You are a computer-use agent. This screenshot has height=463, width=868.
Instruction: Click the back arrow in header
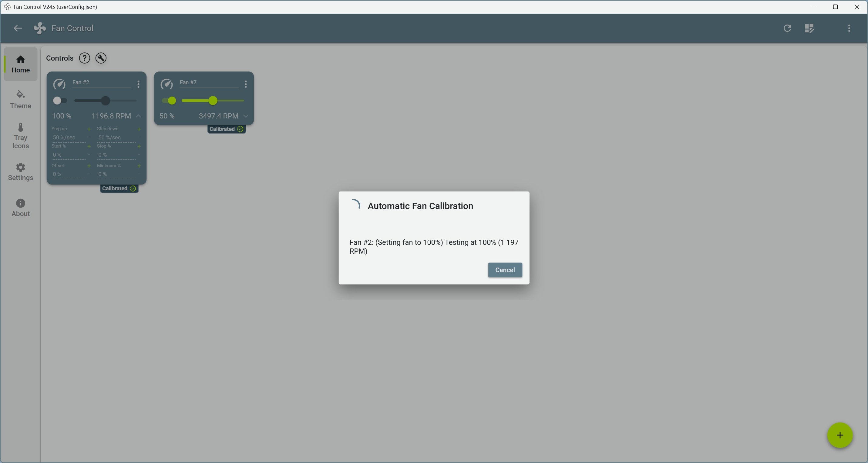click(18, 28)
